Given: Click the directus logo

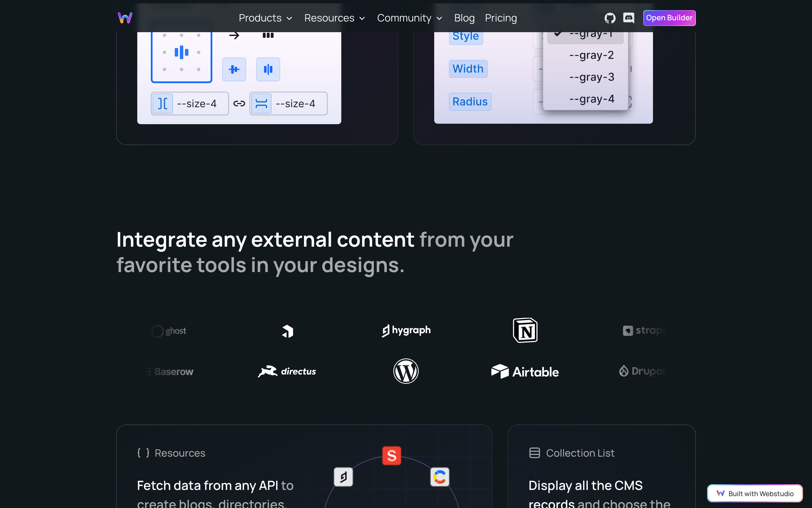Looking at the screenshot, I should [287, 371].
